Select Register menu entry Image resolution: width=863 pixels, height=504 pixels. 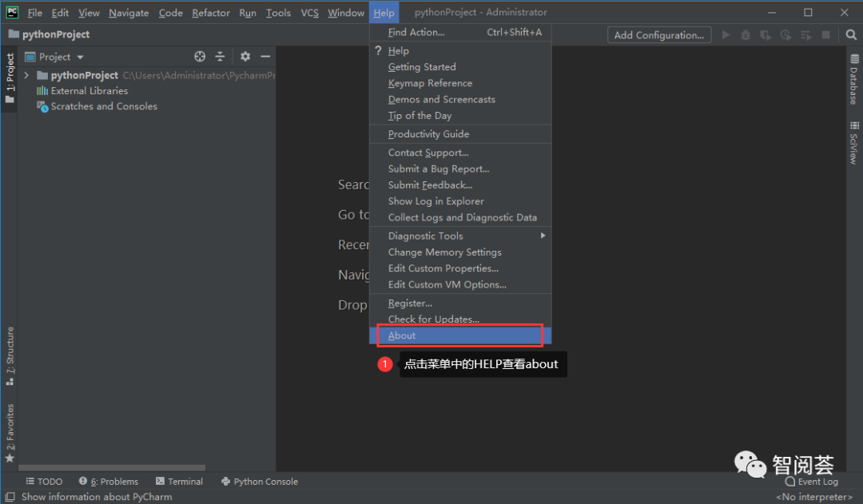click(x=460, y=304)
